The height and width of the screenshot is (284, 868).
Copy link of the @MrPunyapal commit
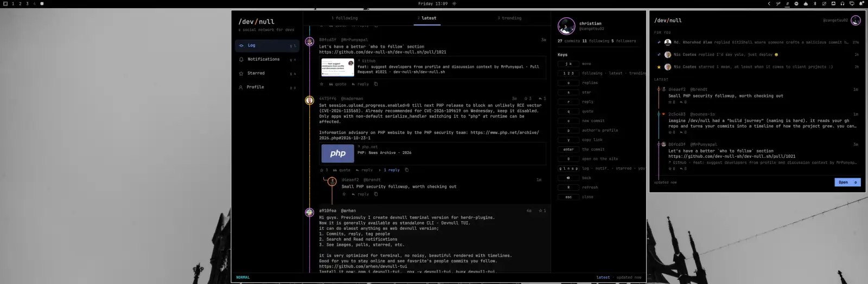click(x=375, y=84)
